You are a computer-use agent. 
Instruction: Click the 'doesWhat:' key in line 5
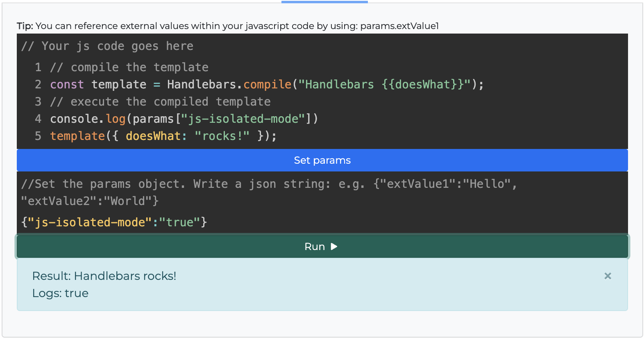156,136
